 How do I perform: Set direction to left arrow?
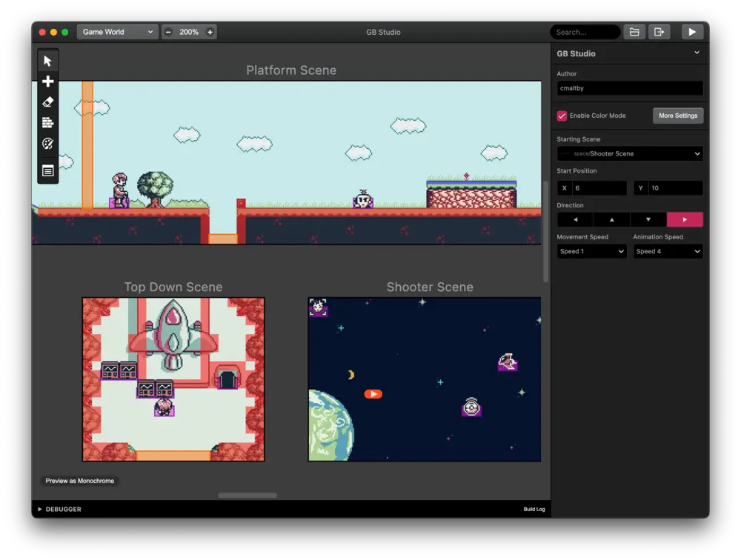575,219
